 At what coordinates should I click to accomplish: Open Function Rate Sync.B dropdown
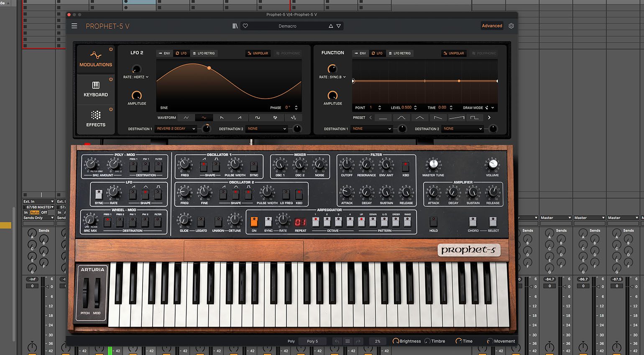[332, 77]
